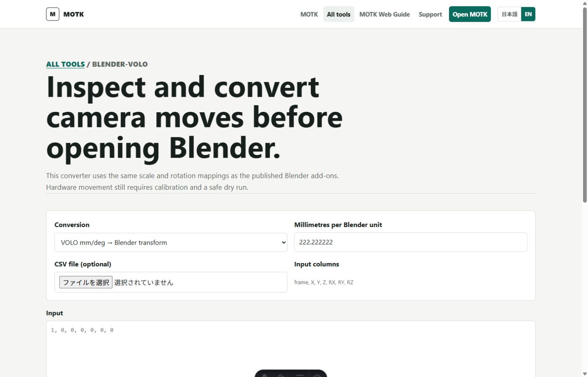Select the All tools nav item
The image size is (588, 377).
pyautogui.click(x=338, y=14)
